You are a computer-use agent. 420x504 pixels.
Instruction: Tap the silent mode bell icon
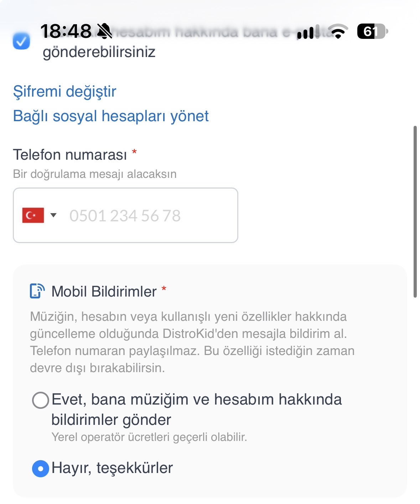pos(104,31)
